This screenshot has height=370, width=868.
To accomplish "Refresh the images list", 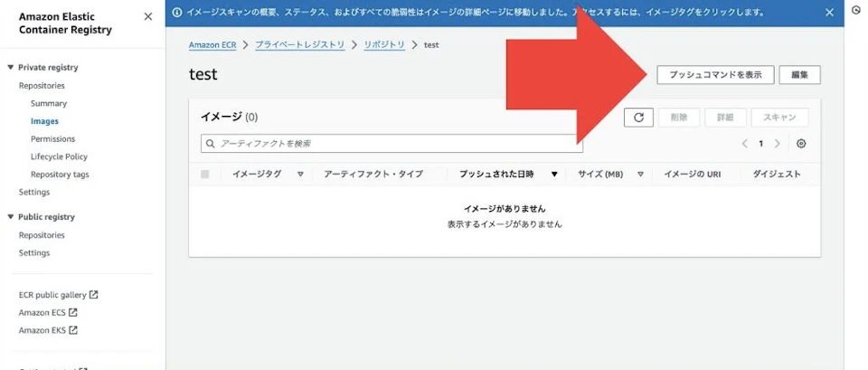I will (x=639, y=118).
